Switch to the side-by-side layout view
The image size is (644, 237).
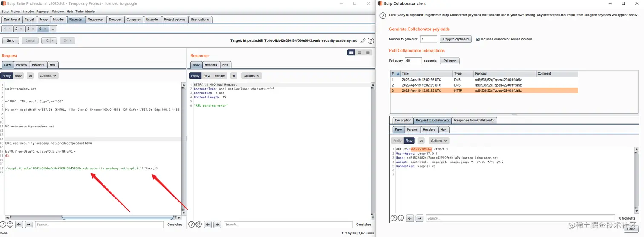point(351,52)
